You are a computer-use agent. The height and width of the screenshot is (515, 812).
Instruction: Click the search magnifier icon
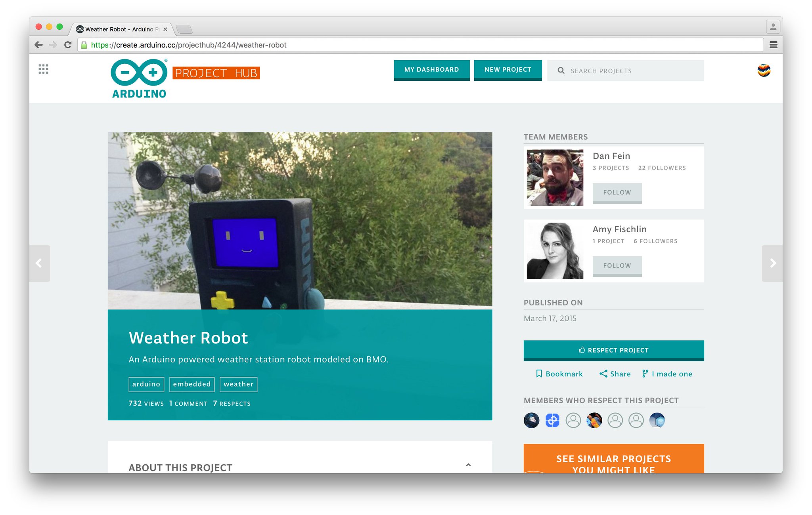click(561, 71)
